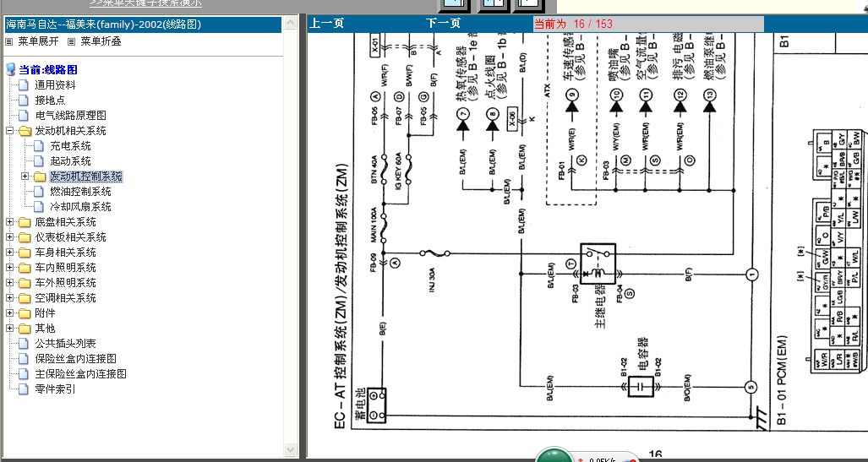This screenshot has width=868, height=462.
Task: Select the highlighted 发动机控制系统 item
Action: [86, 177]
